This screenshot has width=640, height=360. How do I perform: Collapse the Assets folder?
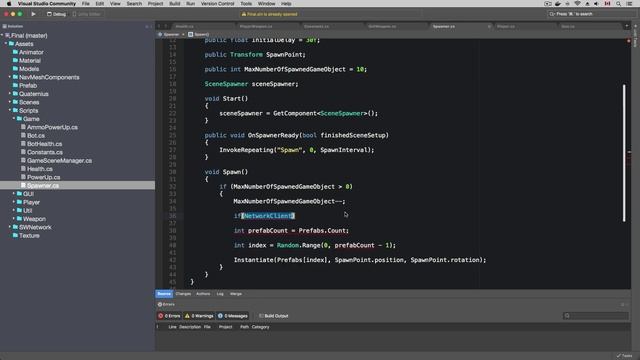tap(6, 44)
